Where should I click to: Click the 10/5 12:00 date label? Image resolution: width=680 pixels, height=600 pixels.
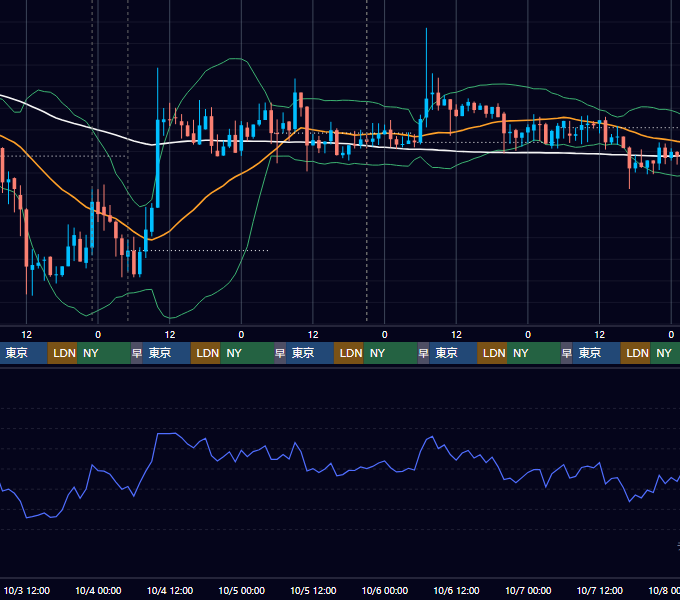point(313,590)
